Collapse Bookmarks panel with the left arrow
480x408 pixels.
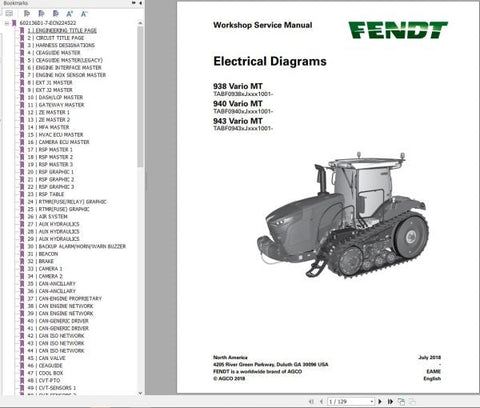point(140,3)
